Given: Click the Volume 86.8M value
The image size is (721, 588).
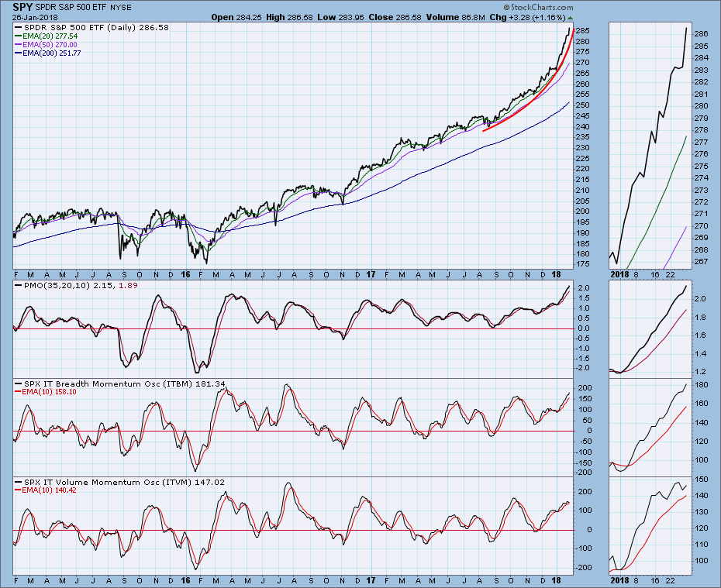Looking at the screenshot, I should [x=455, y=18].
